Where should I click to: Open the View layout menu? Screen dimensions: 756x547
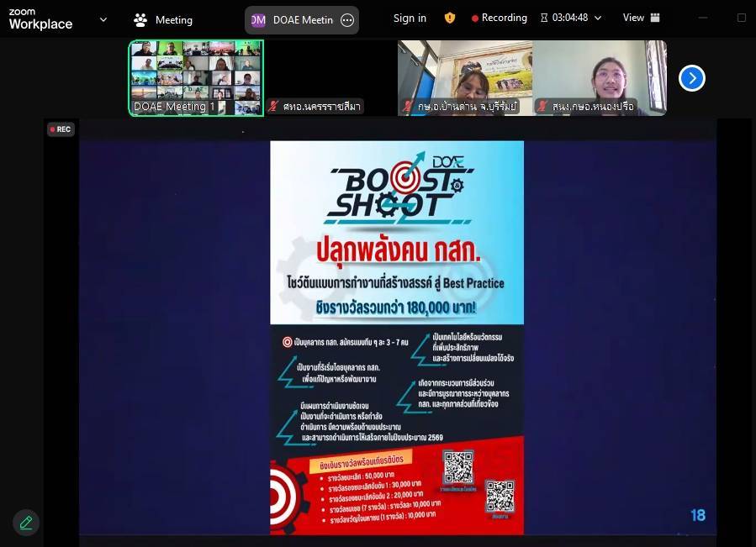point(641,18)
